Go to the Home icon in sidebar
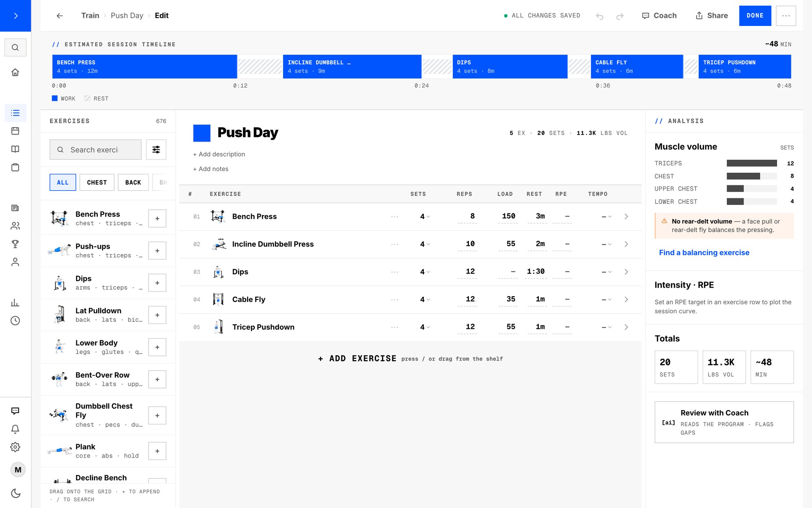This screenshot has width=812, height=508. (15, 72)
